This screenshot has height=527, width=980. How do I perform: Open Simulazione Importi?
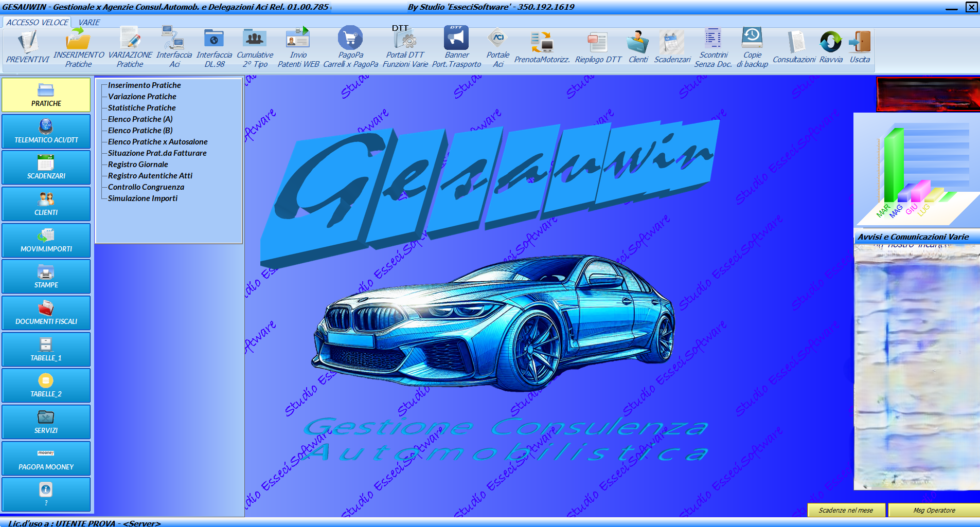click(x=142, y=198)
